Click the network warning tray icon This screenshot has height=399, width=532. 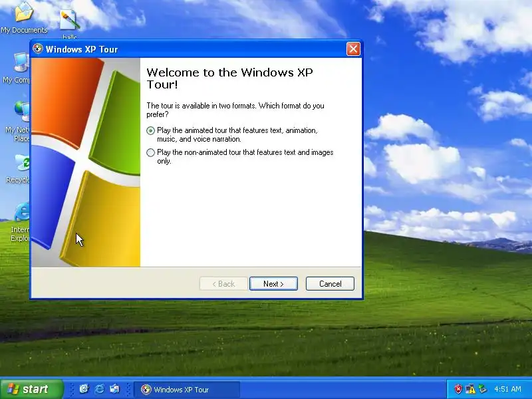coord(470,389)
